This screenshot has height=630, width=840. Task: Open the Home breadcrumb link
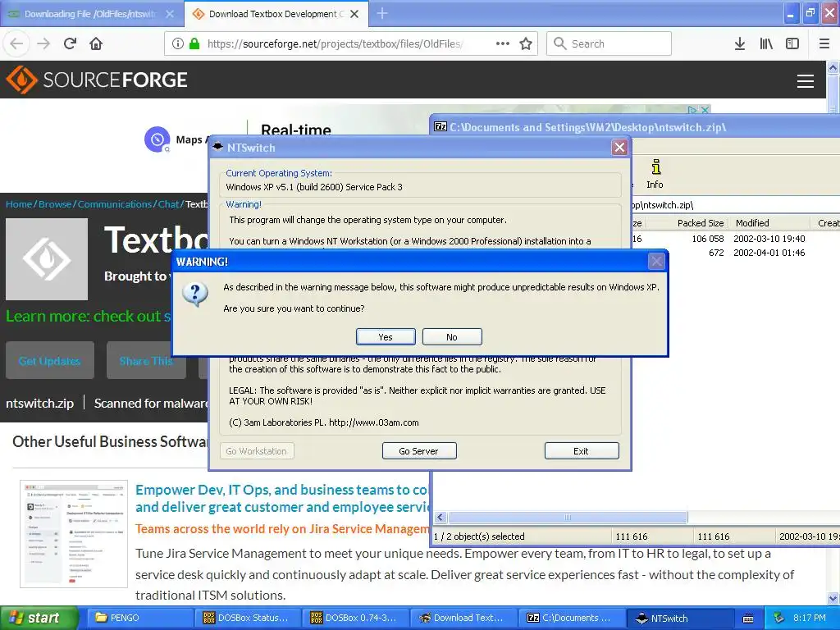tap(19, 204)
